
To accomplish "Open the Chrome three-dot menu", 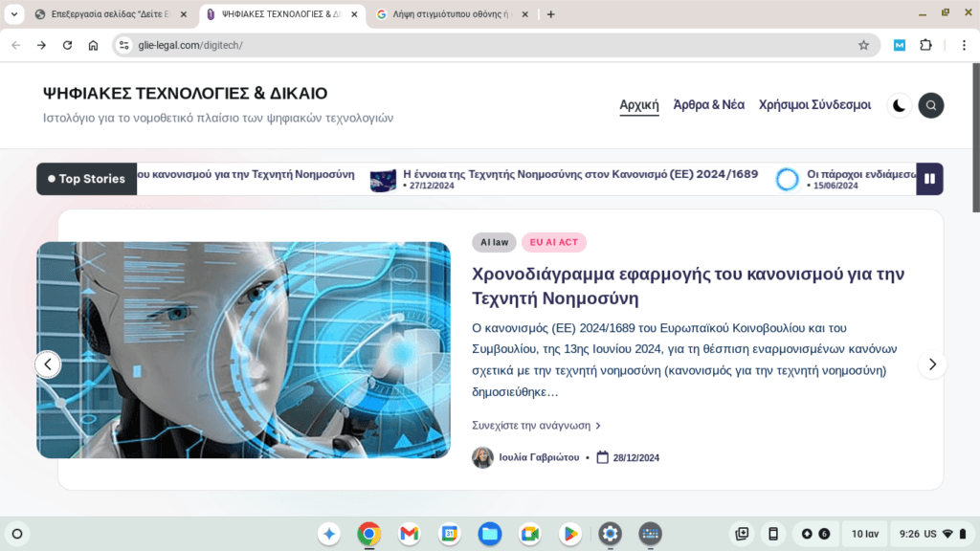I will point(965,44).
